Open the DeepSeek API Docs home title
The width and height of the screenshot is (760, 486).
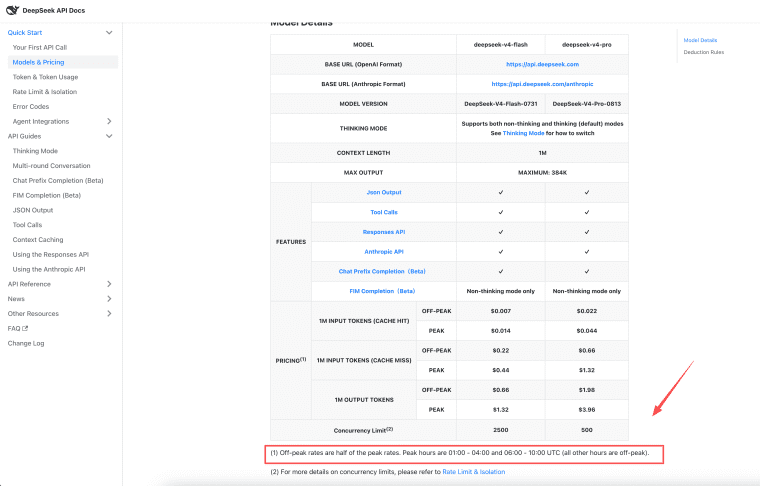53,10
